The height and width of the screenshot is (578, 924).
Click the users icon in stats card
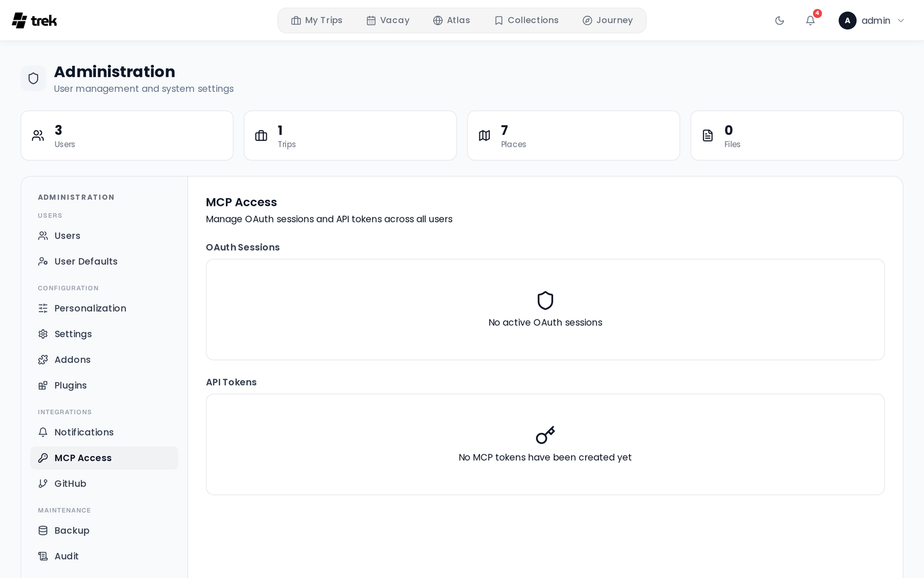pyautogui.click(x=38, y=136)
